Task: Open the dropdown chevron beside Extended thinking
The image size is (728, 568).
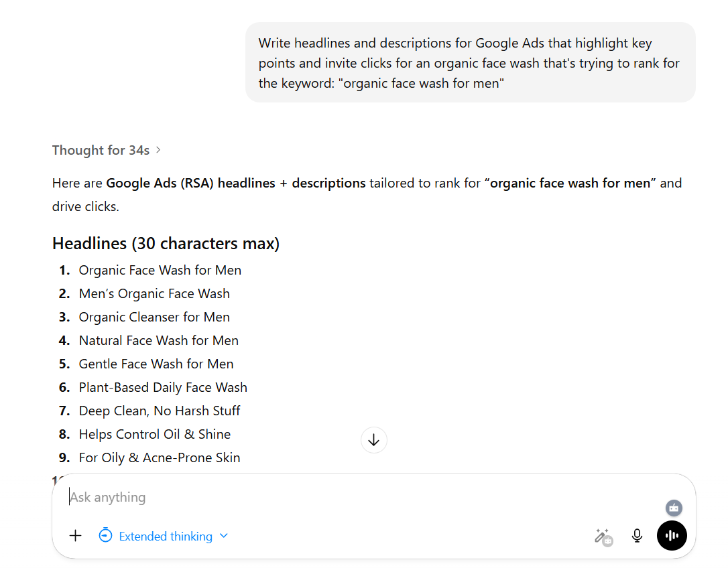Action: pos(224,536)
